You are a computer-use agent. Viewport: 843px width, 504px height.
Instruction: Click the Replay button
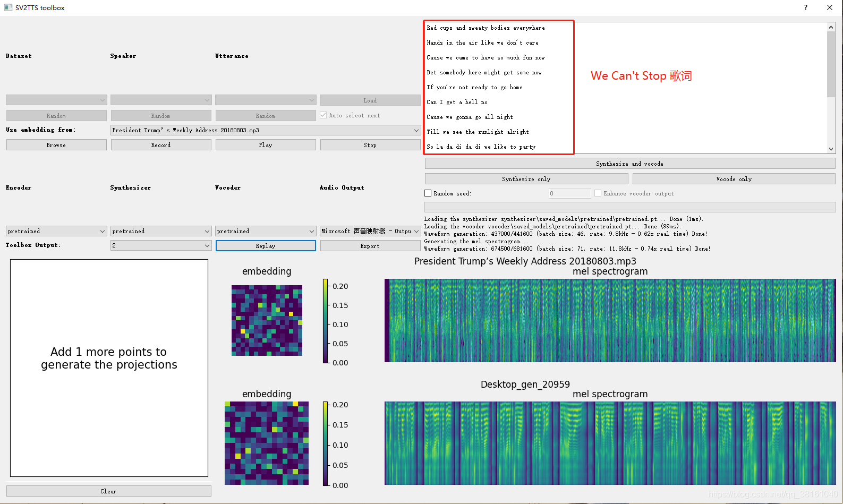tap(266, 246)
